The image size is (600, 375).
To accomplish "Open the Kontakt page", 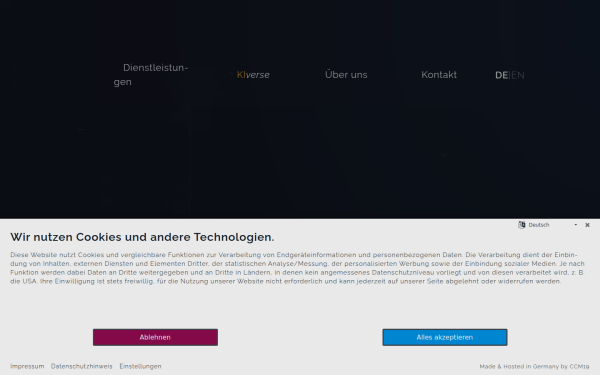I will click(439, 75).
